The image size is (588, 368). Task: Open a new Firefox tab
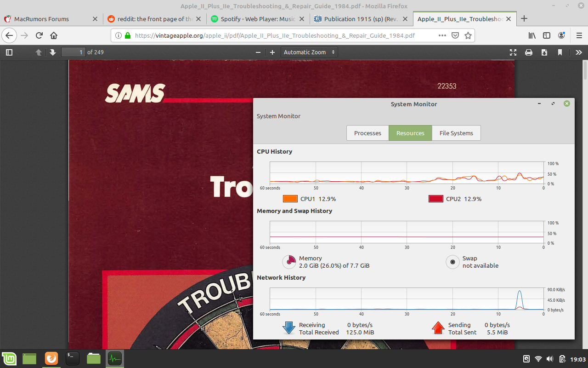pos(524,19)
